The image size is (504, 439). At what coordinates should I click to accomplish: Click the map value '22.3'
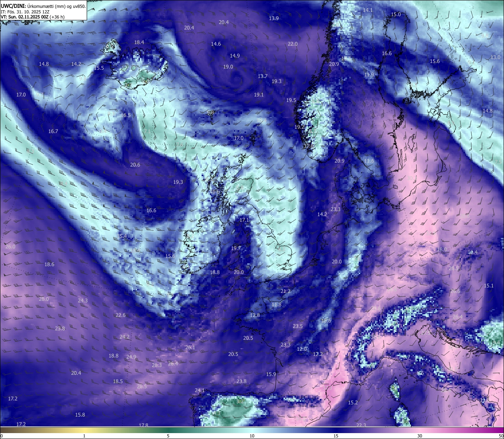click(361, 425)
